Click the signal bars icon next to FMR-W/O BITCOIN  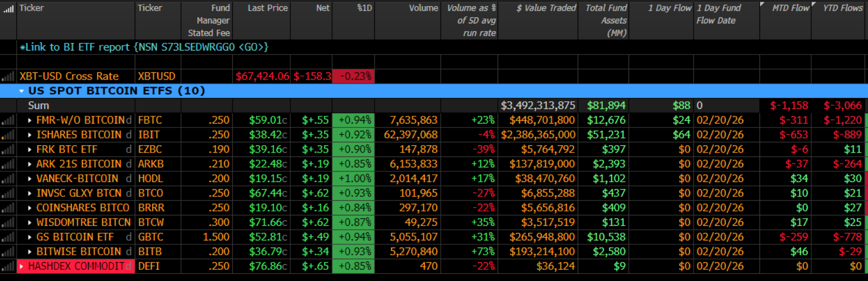click(8, 120)
